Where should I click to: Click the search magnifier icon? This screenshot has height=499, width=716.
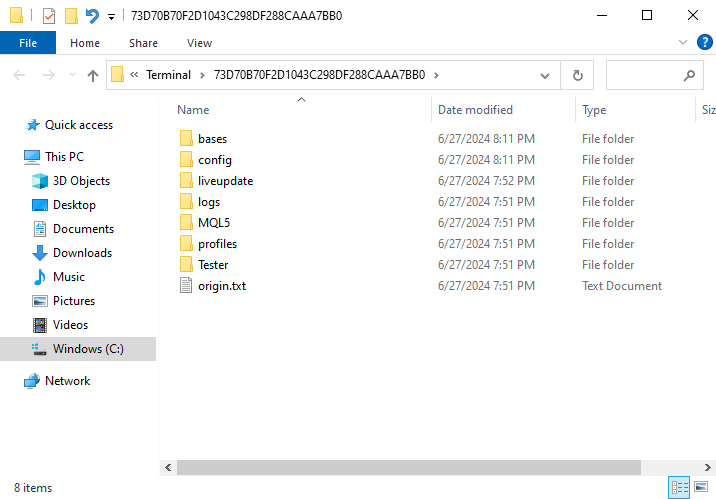tap(689, 75)
